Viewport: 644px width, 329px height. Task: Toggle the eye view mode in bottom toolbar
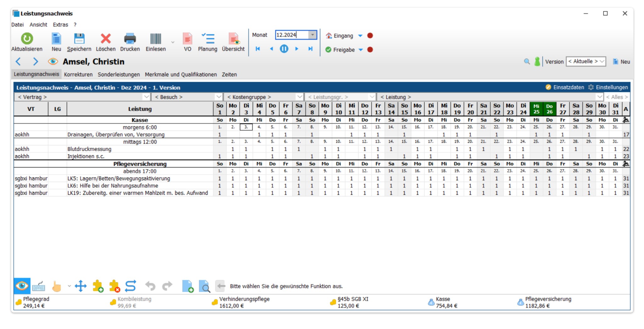22,286
